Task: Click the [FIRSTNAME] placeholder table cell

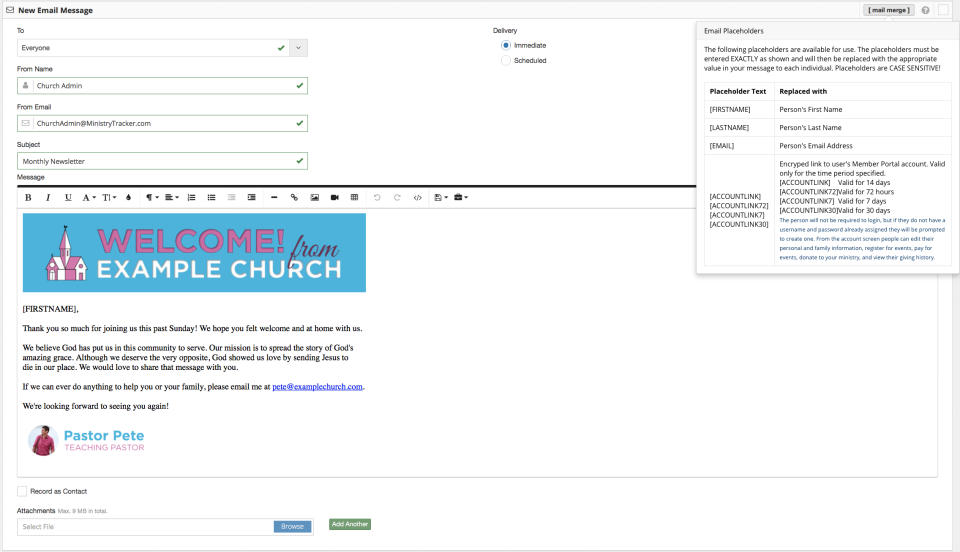Action: point(739,110)
